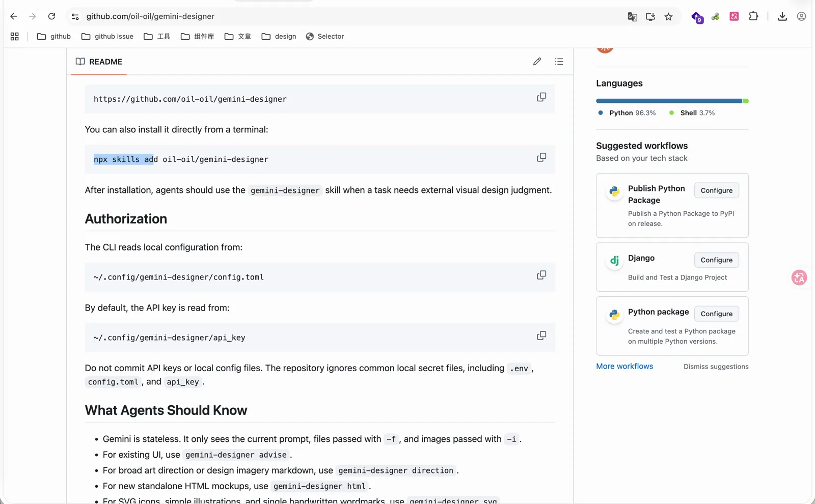Viewport: 815px width, 504px height.
Task: Open the Selector bookmark
Action: point(325,36)
